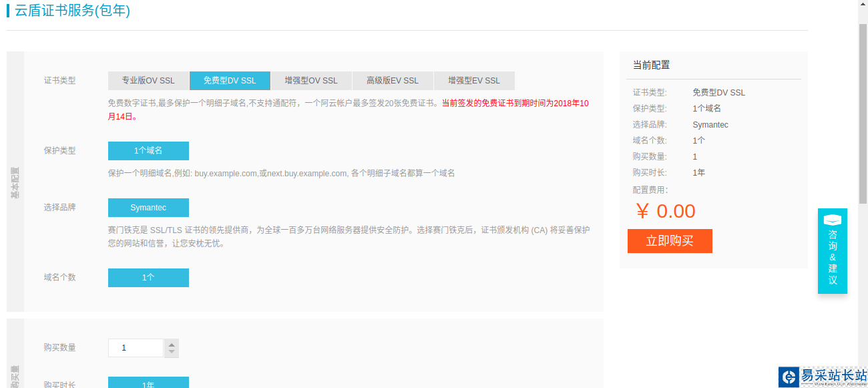Image resolution: width=868 pixels, height=388 pixels.
Task: Click the 保护类型 label in the form
Action: tap(60, 151)
